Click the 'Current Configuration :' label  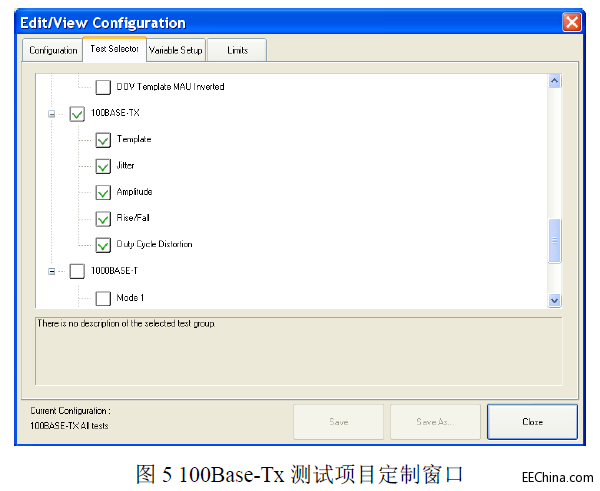pos(70,411)
